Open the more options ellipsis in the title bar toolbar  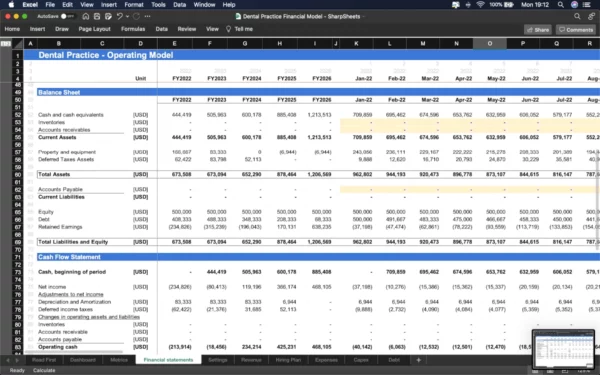pyautogui.click(x=147, y=16)
